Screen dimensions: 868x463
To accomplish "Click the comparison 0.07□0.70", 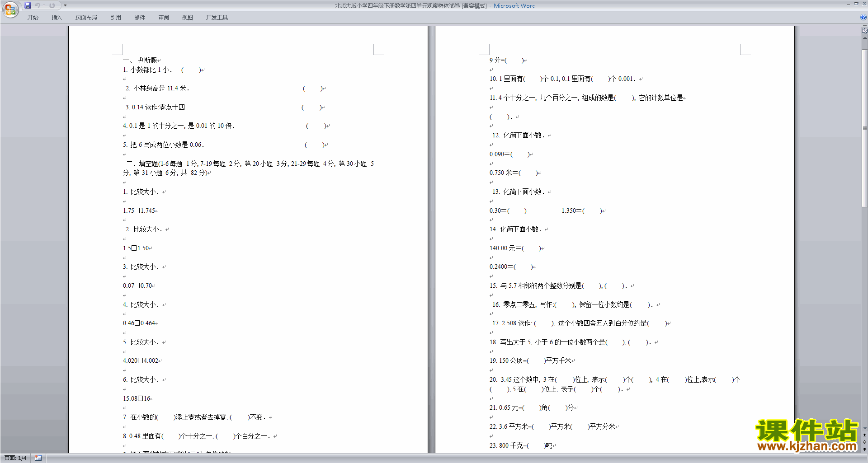I will pos(137,285).
